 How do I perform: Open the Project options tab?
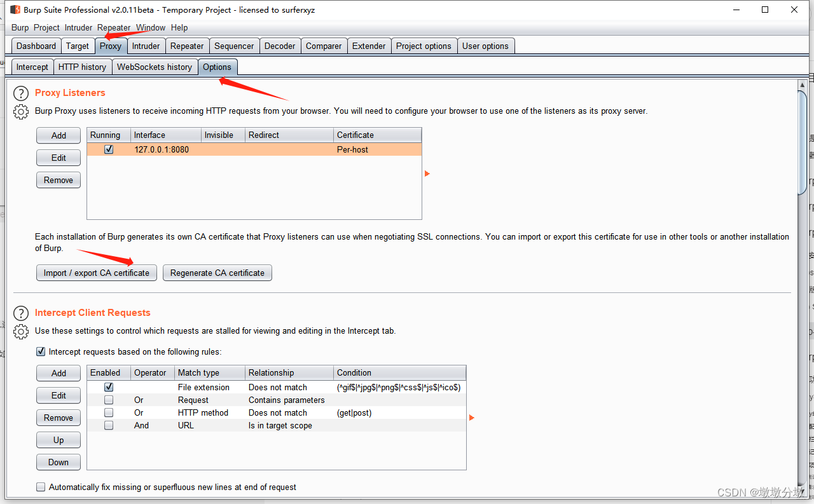pos(424,46)
